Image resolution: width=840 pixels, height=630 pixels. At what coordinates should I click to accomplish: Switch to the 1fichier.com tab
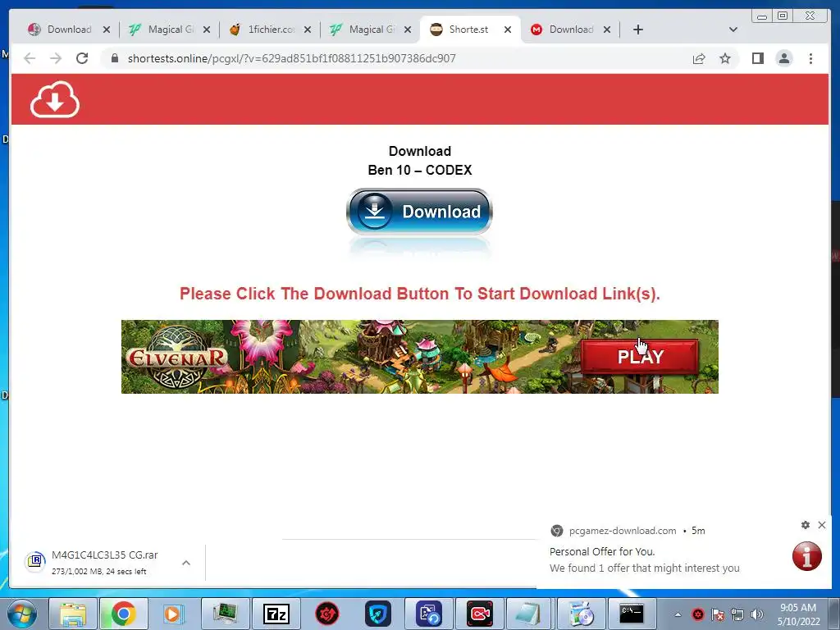pos(271,30)
